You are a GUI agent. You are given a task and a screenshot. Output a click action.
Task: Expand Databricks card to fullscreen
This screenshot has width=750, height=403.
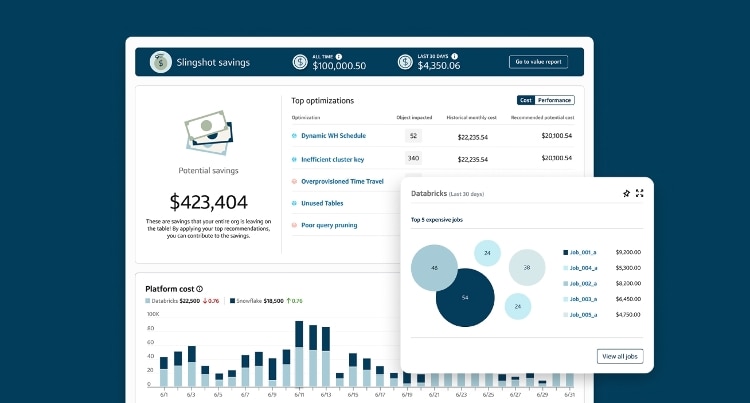point(640,193)
